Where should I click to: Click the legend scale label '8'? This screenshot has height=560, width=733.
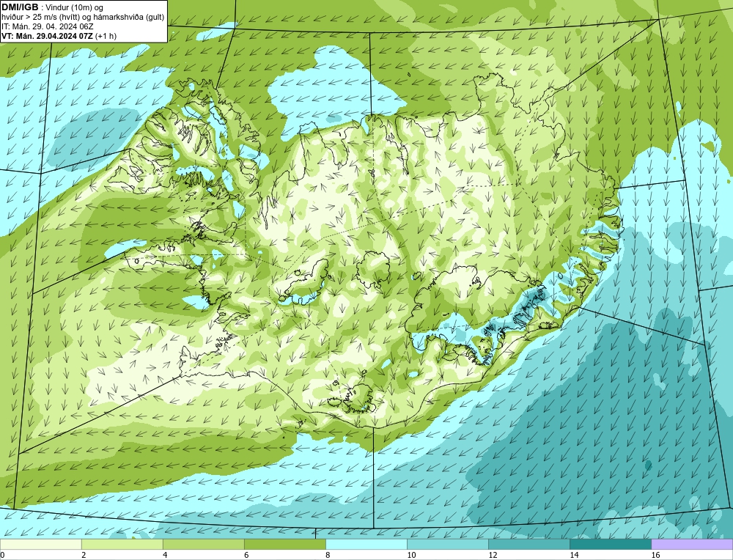coord(328,555)
